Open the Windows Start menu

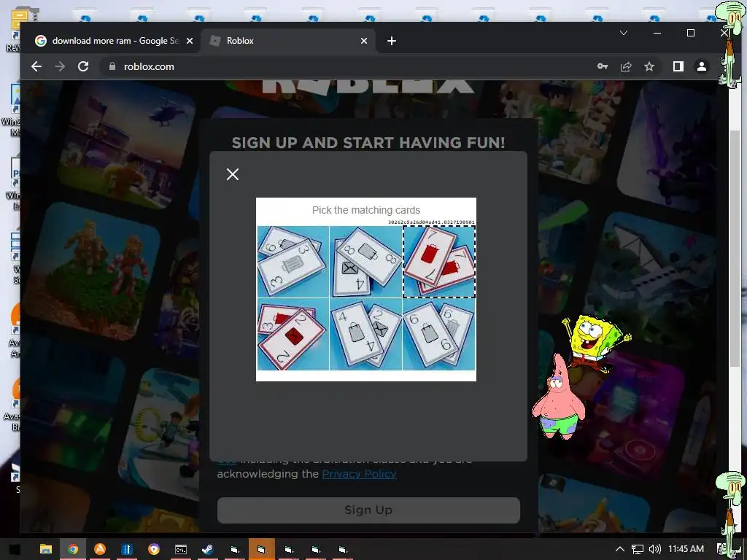(15, 550)
